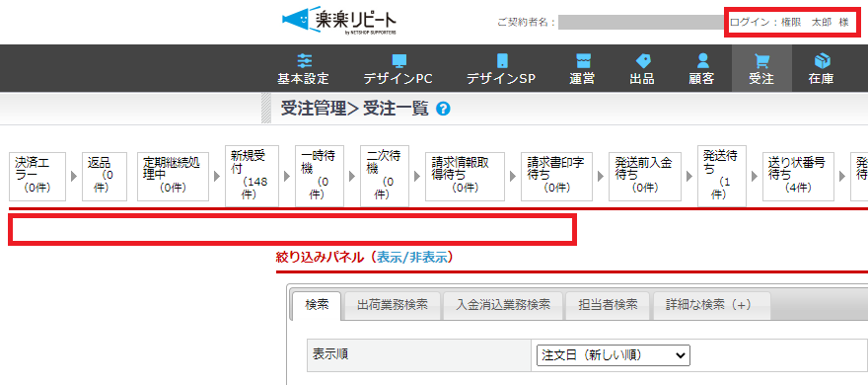Select 発送待ち (1件) status box
Viewport: 868px width, 385px height.
point(722,176)
